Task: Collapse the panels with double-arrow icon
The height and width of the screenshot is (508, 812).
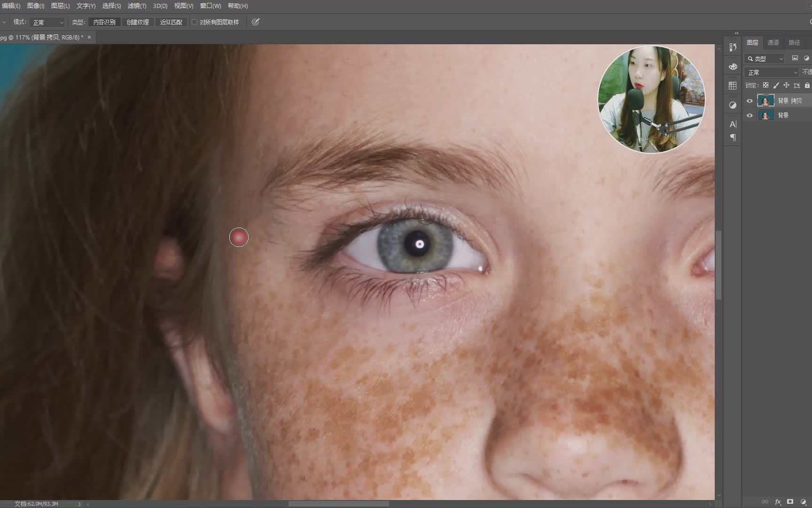Action: (x=736, y=33)
